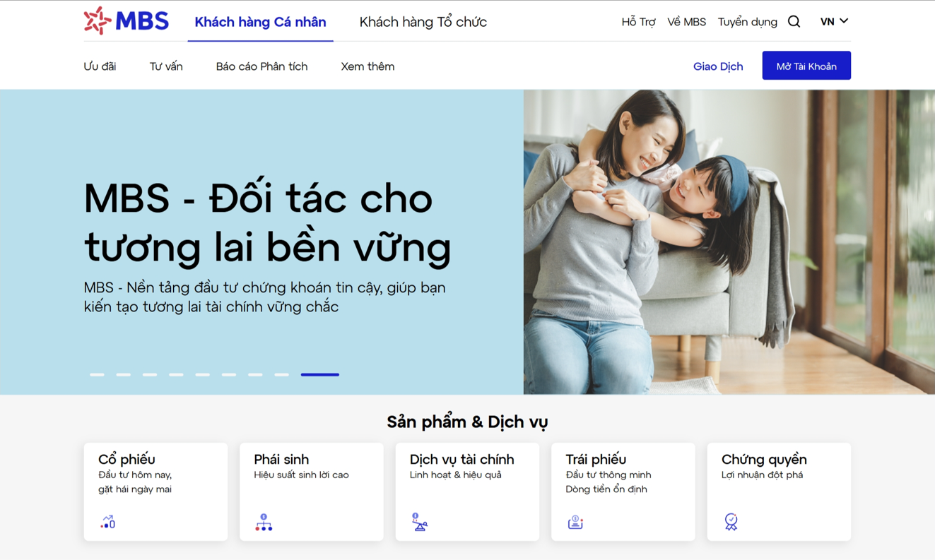This screenshot has width=935, height=560.
Task: Open the Giao Dịch link
Action: [718, 66]
